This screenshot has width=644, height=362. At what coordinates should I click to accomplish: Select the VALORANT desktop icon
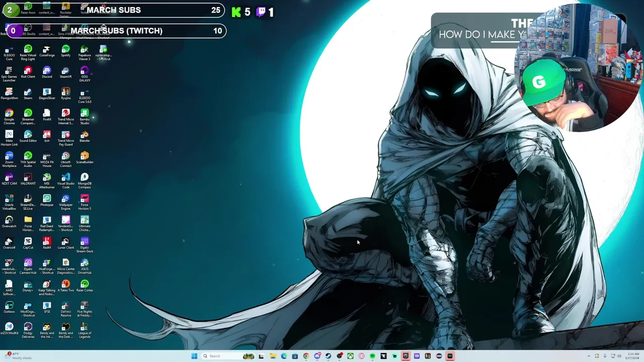pos(28,179)
